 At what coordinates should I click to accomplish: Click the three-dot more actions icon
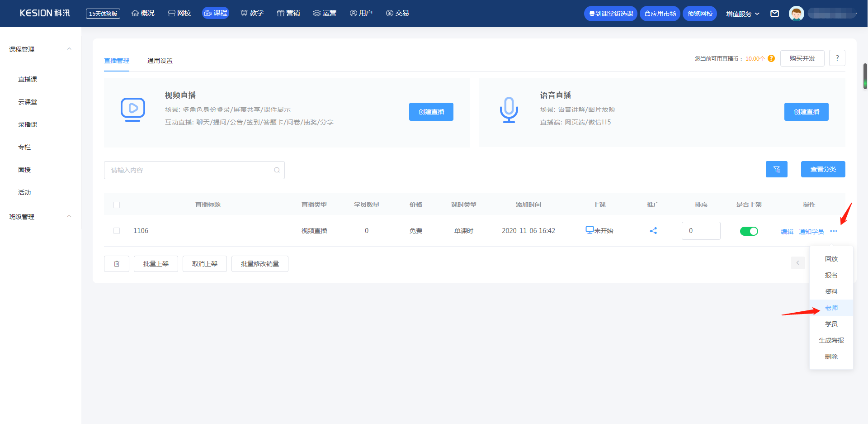click(834, 231)
